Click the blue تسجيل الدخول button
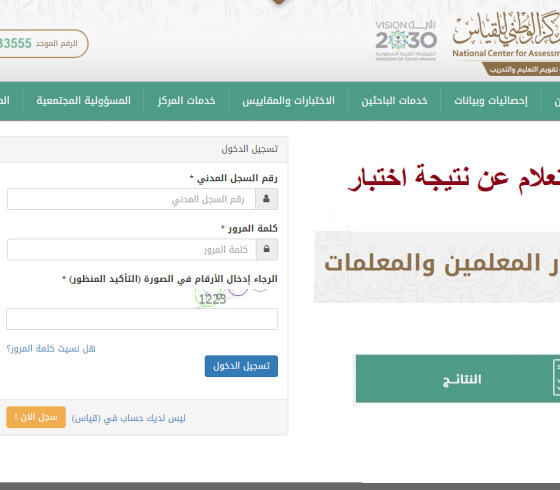Image resolution: width=560 pixels, height=490 pixels. [x=241, y=366]
